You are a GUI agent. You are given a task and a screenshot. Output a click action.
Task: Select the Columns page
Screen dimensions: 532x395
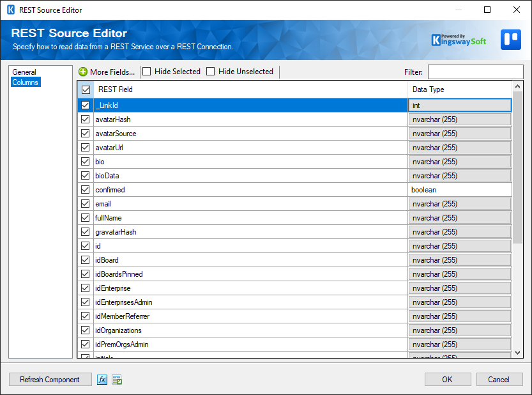(26, 82)
